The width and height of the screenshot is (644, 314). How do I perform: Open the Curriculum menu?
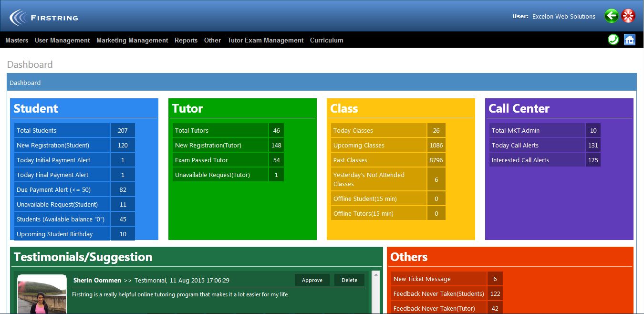pos(327,41)
